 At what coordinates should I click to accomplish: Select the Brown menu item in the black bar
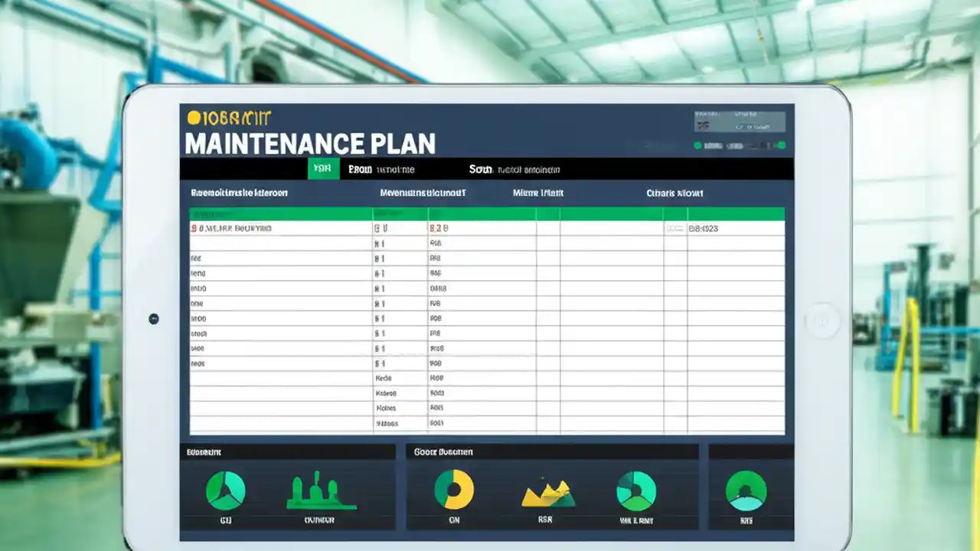[x=359, y=169]
